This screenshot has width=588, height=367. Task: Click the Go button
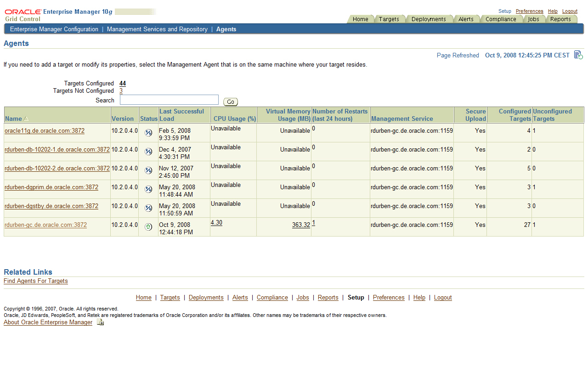(x=230, y=102)
